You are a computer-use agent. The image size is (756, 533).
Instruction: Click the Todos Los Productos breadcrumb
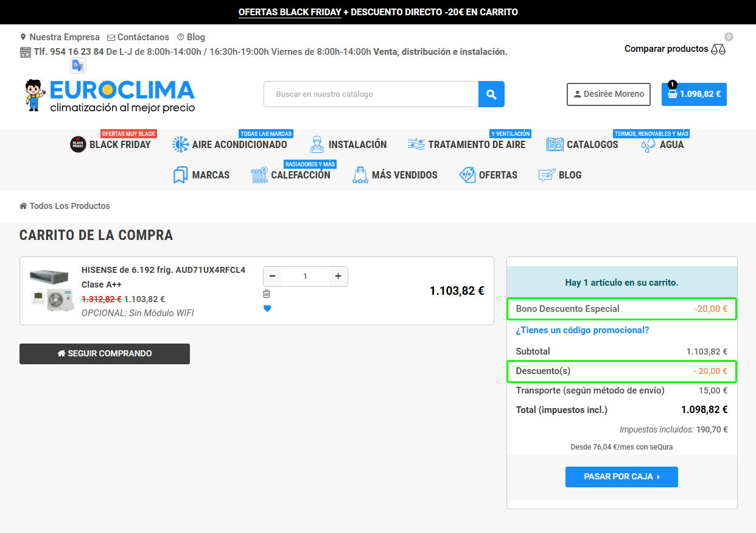click(69, 206)
